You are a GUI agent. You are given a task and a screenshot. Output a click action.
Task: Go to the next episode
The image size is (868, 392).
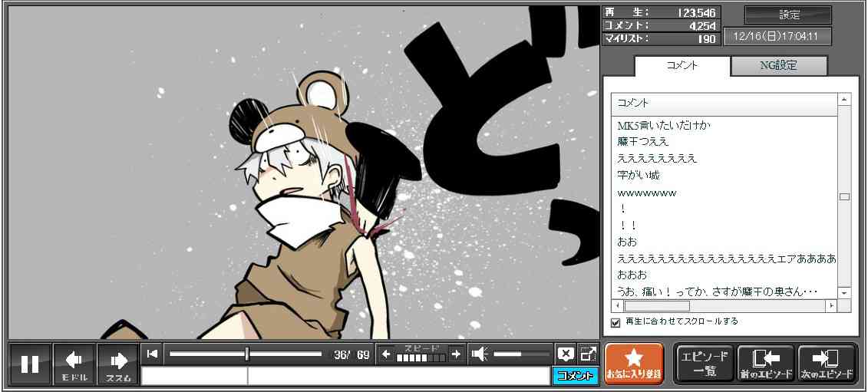click(x=827, y=364)
